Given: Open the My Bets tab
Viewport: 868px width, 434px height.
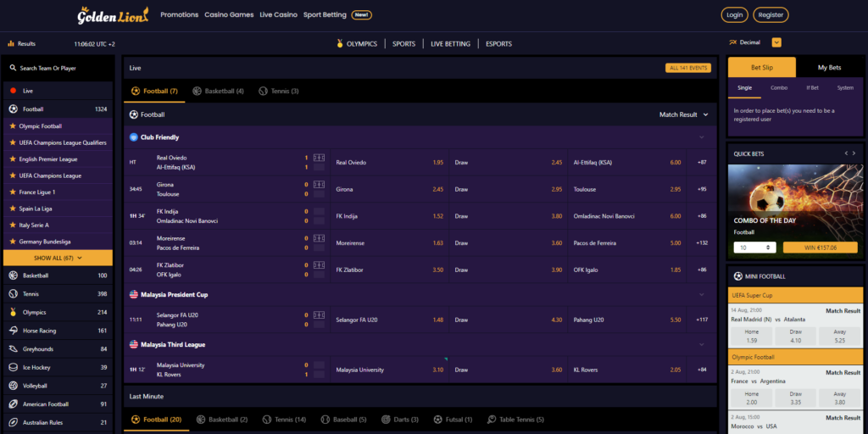Looking at the screenshot, I should point(829,68).
